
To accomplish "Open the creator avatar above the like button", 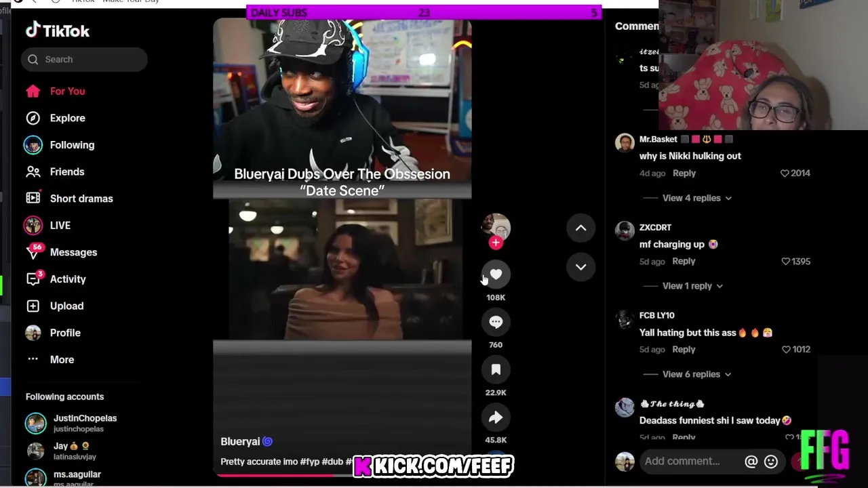I will 496,226.
